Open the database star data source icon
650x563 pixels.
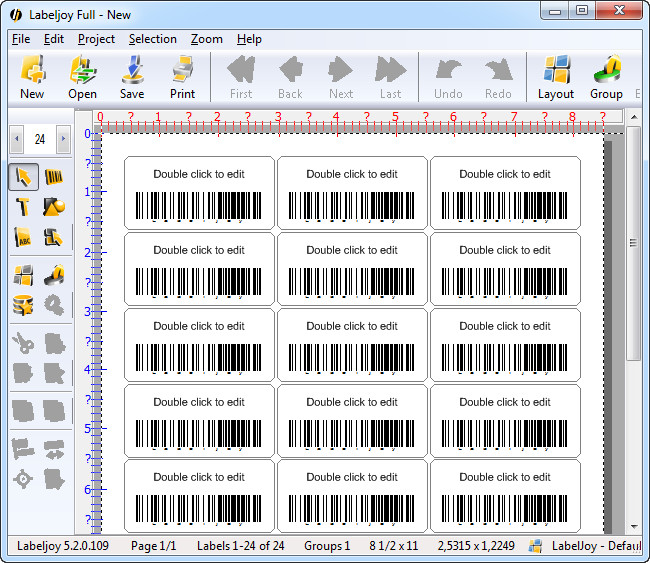click(x=23, y=305)
